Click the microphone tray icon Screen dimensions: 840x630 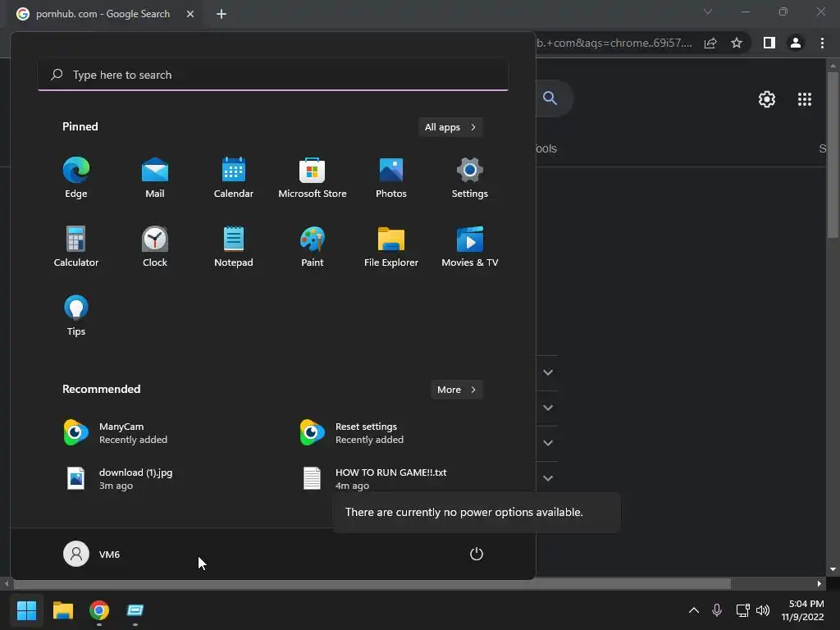click(x=717, y=610)
